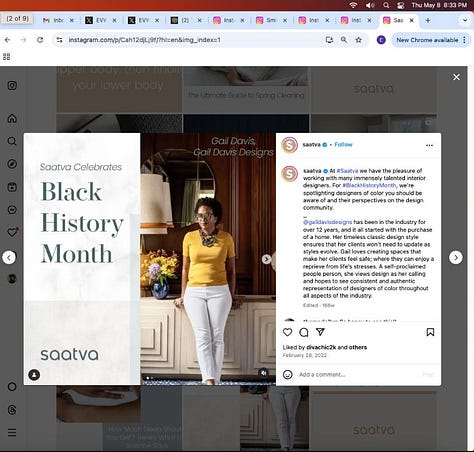Image resolution: width=474 pixels, height=452 pixels.
Task: Open the Chrome apps grid shortcut
Action: [x=6, y=57]
